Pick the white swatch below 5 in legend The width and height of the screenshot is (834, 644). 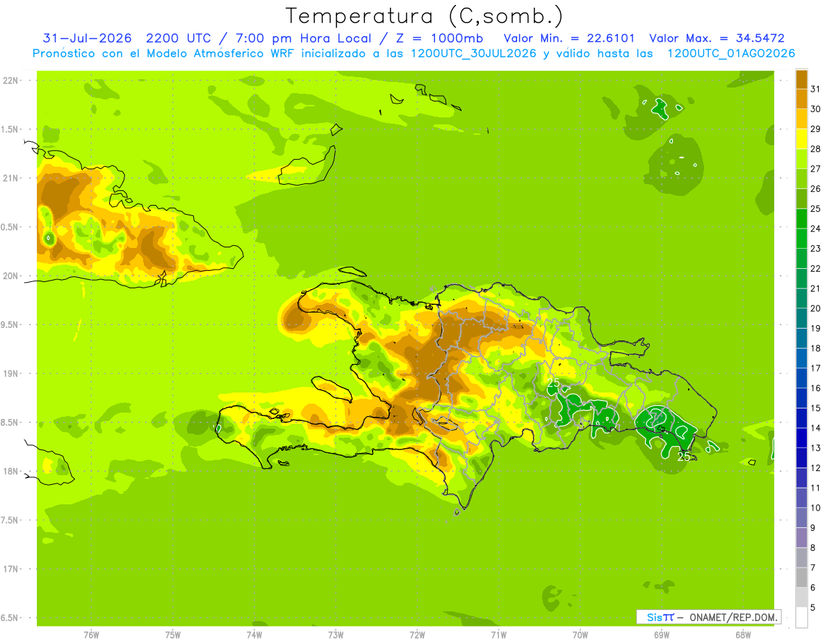coord(801,618)
